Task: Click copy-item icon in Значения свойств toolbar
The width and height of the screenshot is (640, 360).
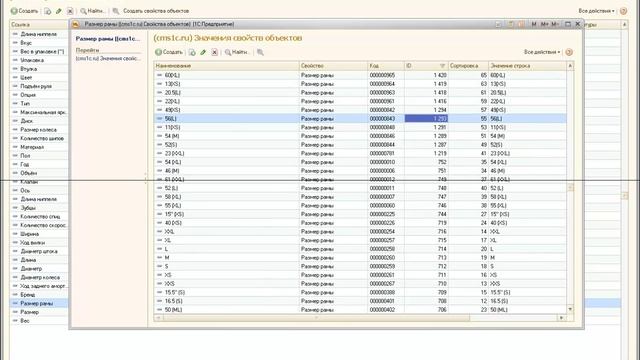Action: click(x=192, y=52)
